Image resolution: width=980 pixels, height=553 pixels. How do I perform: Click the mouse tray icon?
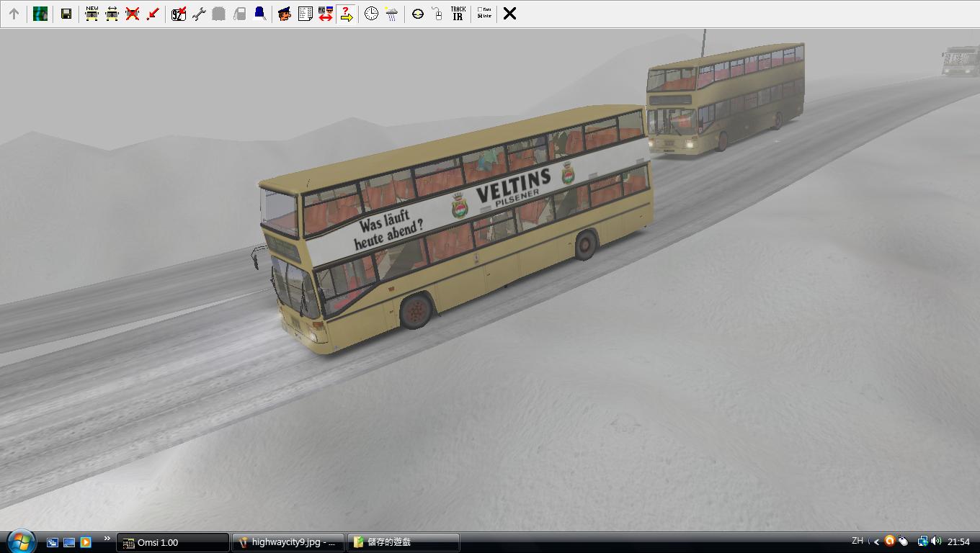pos(903,541)
